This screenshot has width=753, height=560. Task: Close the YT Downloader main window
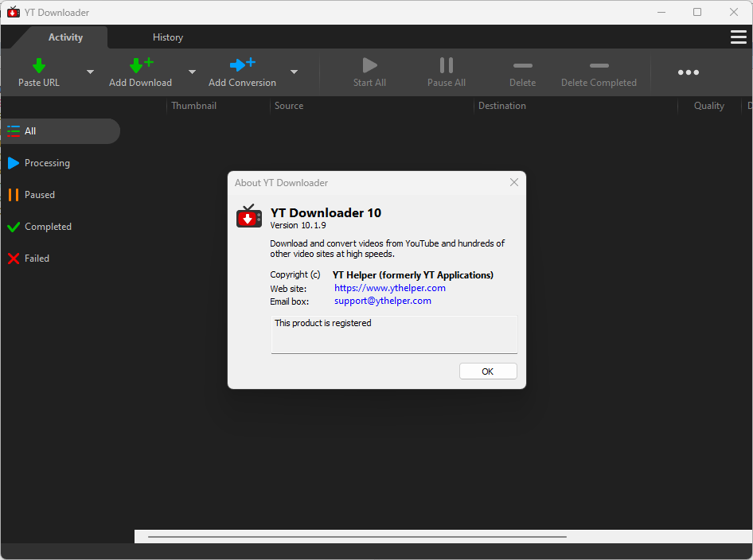point(734,12)
